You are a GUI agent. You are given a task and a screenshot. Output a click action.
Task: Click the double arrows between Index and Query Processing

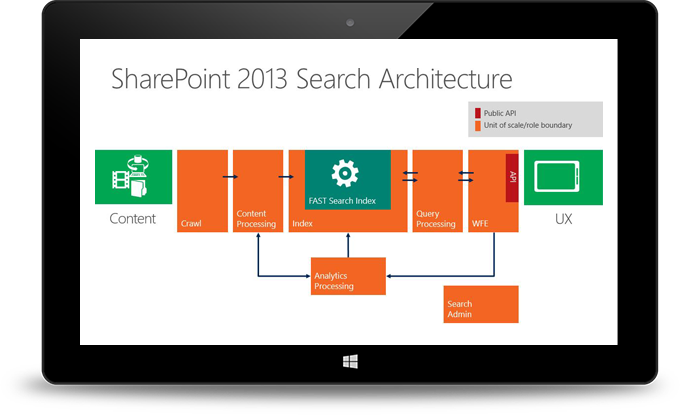[410, 176]
